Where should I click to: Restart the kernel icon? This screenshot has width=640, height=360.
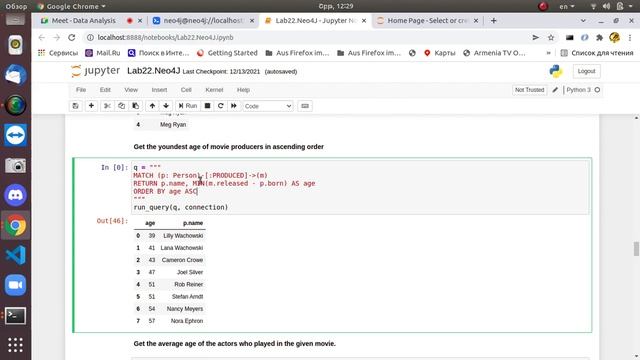(x=220, y=106)
